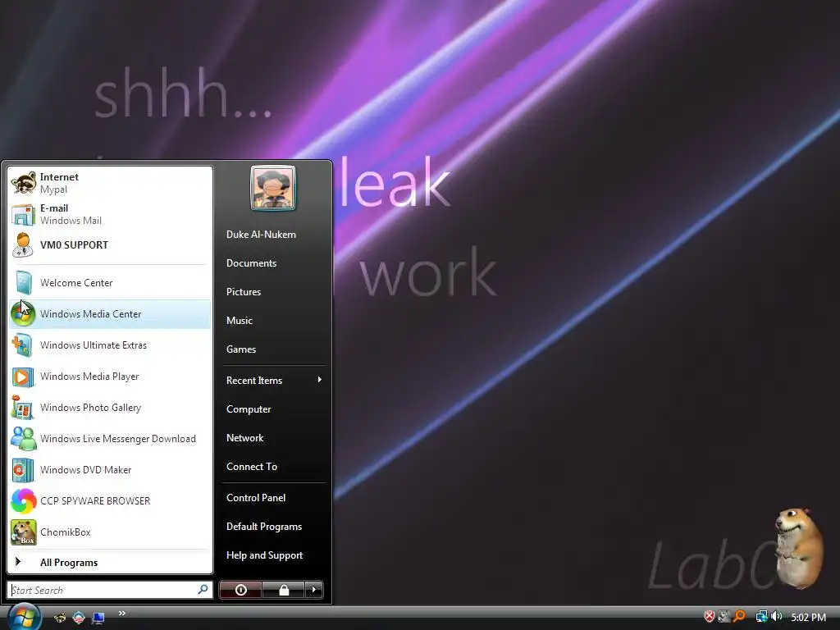
Task: Open volume control tray icon
Action: click(776, 617)
